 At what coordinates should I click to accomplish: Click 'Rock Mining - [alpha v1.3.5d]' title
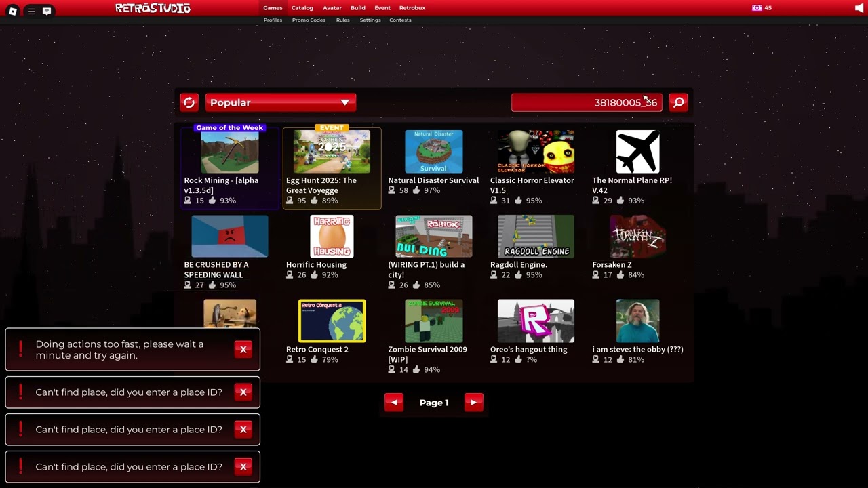tap(221, 185)
